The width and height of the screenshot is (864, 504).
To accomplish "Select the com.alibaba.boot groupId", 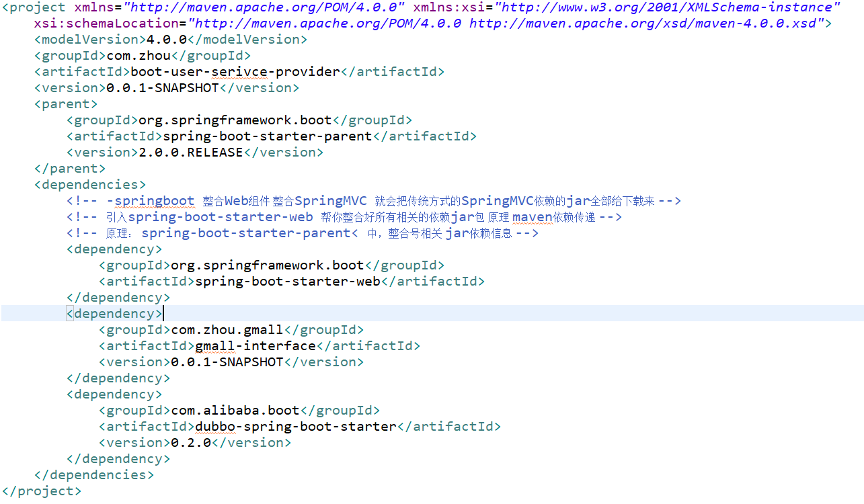I will point(235,411).
